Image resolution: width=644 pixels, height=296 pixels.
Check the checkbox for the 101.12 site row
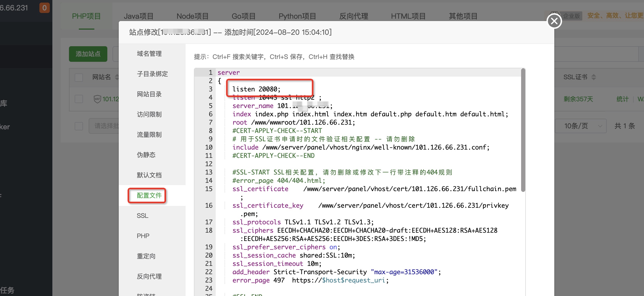(x=79, y=99)
